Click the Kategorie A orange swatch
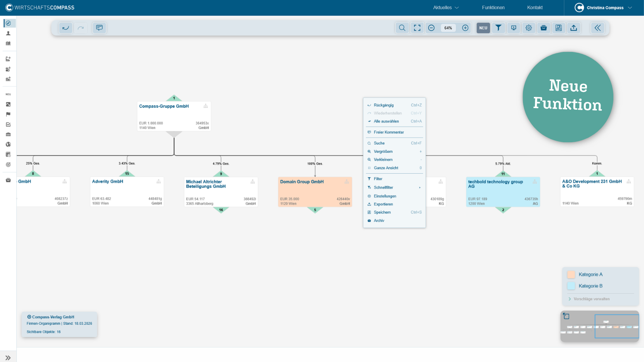This screenshot has width=644, height=362. point(571,274)
